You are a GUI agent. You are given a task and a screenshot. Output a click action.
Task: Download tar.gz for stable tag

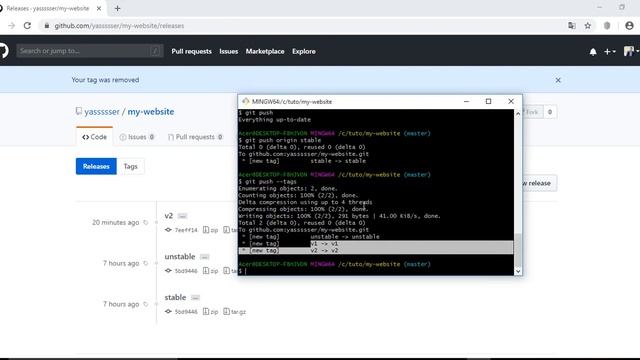235,312
